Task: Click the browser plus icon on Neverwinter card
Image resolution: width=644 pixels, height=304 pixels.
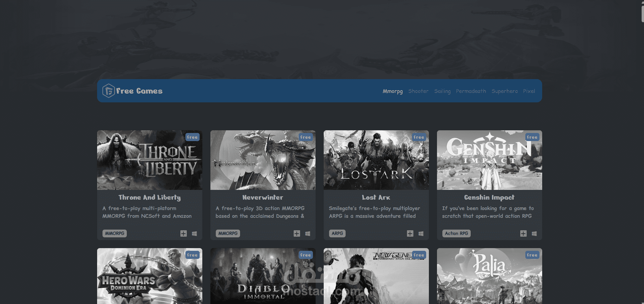Action: (297, 234)
